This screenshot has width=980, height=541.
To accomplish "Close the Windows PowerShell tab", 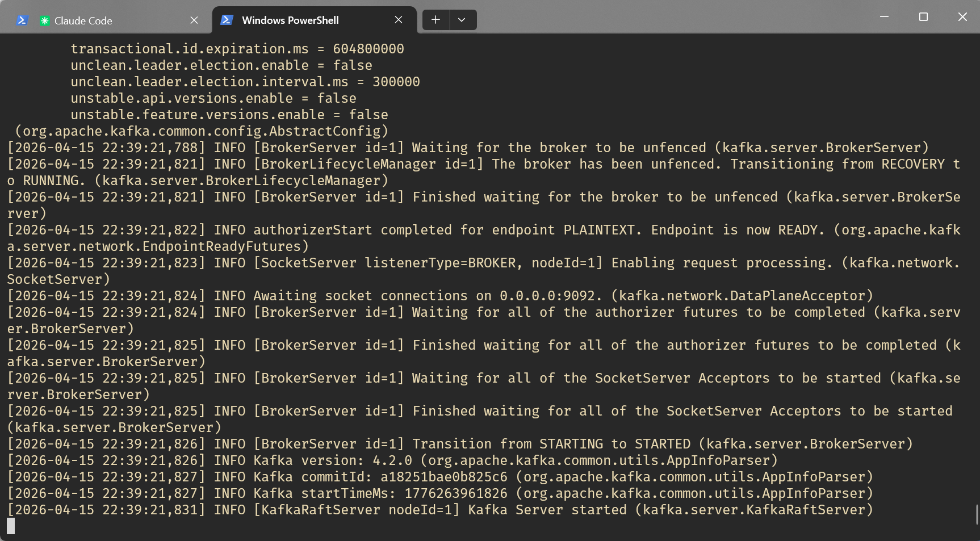I will click(x=399, y=20).
